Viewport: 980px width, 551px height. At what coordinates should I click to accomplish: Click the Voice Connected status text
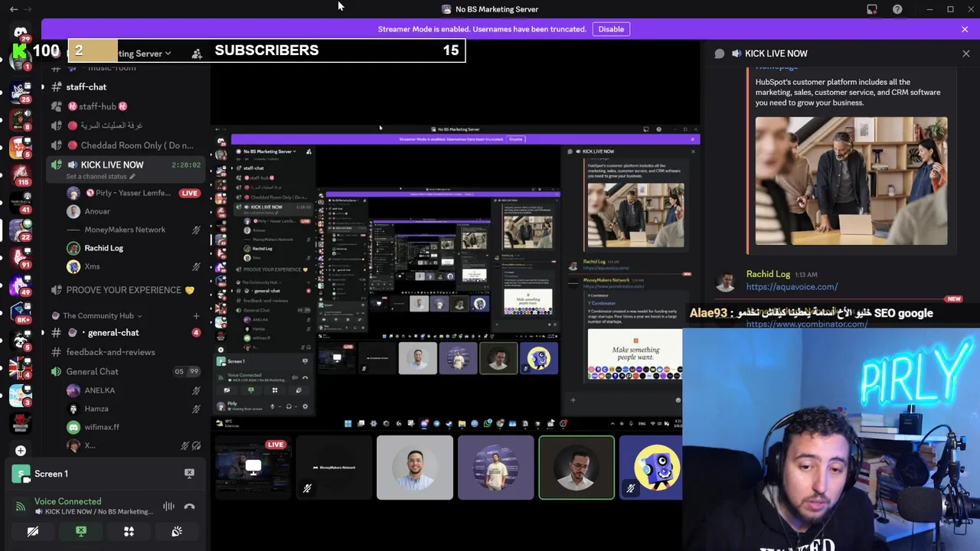coord(67,501)
